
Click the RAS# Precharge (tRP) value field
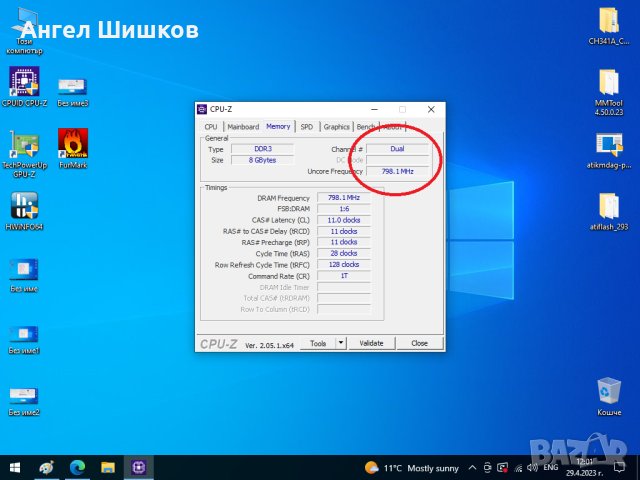[x=344, y=242]
